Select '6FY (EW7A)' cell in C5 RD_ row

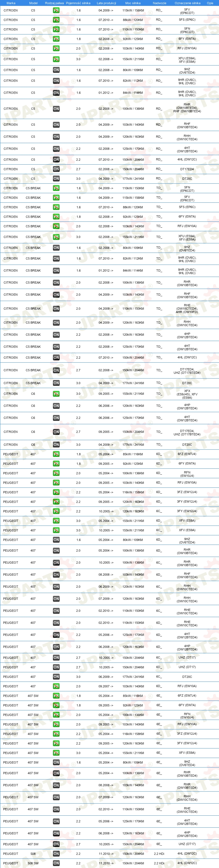click(187, 39)
